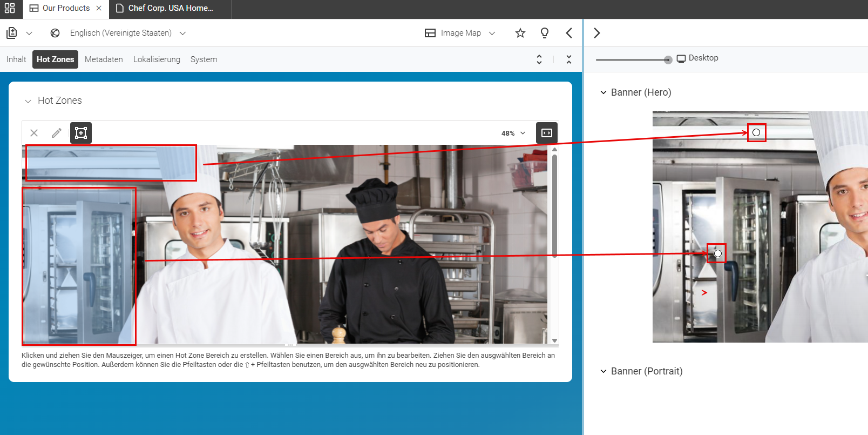Open the 48% zoom dropdown
Screen dimensions: 868x435
(x=513, y=133)
